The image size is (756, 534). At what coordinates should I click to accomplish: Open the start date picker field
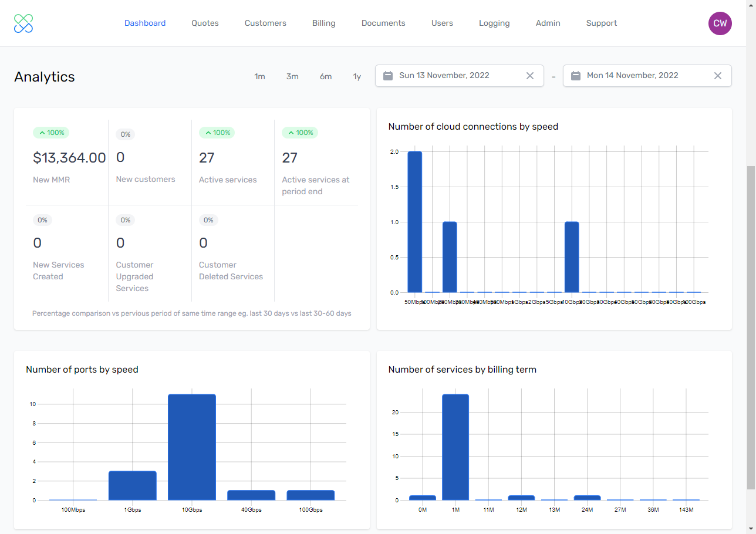pyautogui.click(x=458, y=76)
